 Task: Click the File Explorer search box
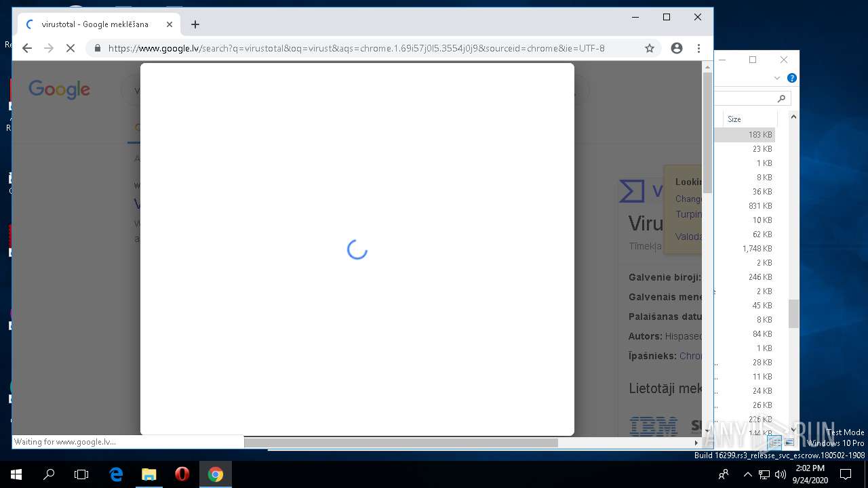click(x=752, y=99)
